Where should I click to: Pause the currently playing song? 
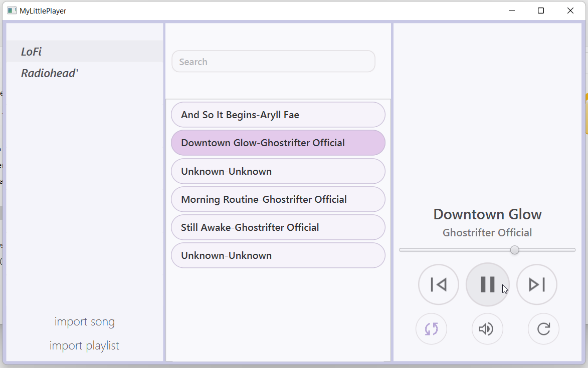(487, 284)
